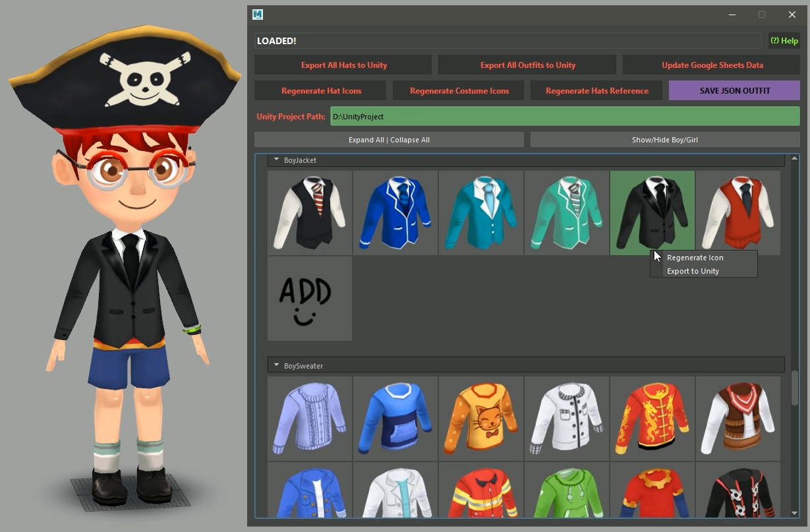The image size is (810, 532).
Task: Toggle Show/Hide Boy/Girl visibility
Action: tap(664, 140)
